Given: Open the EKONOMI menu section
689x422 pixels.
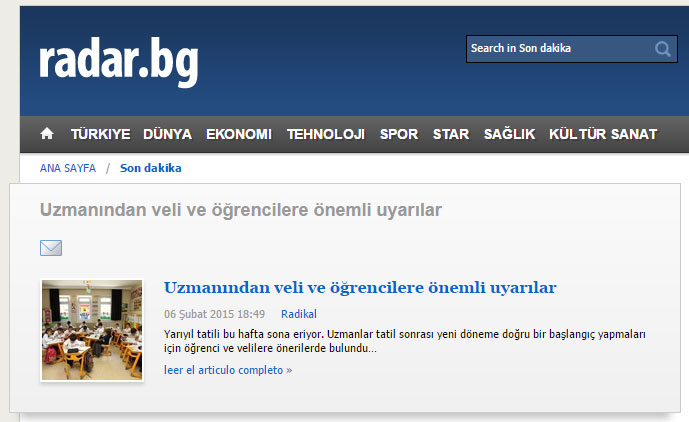Looking at the screenshot, I should coord(239,134).
